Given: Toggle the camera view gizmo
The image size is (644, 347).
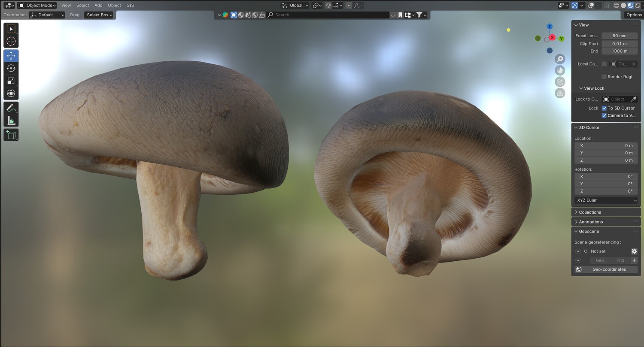Looking at the screenshot, I should (560, 82).
